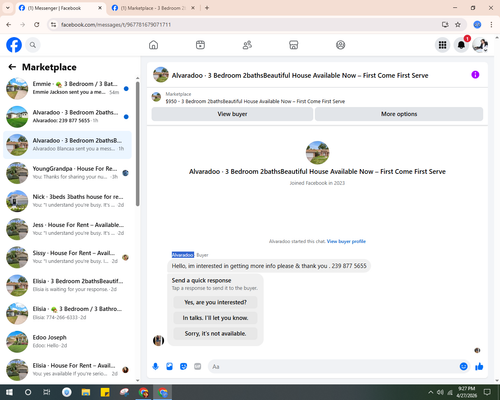Send quick response "Yes, are you interested?"
The height and width of the screenshot is (400, 500).
tap(215, 302)
